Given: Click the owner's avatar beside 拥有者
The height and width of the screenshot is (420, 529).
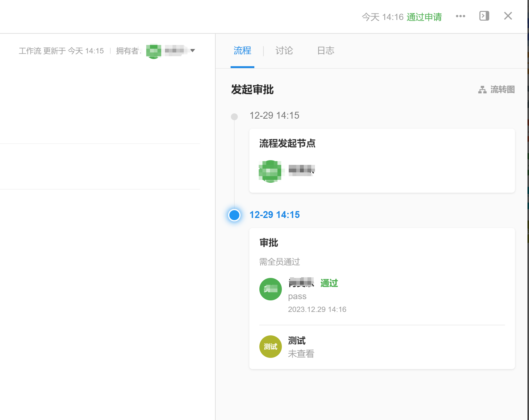Looking at the screenshot, I should [x=153, y=51].
